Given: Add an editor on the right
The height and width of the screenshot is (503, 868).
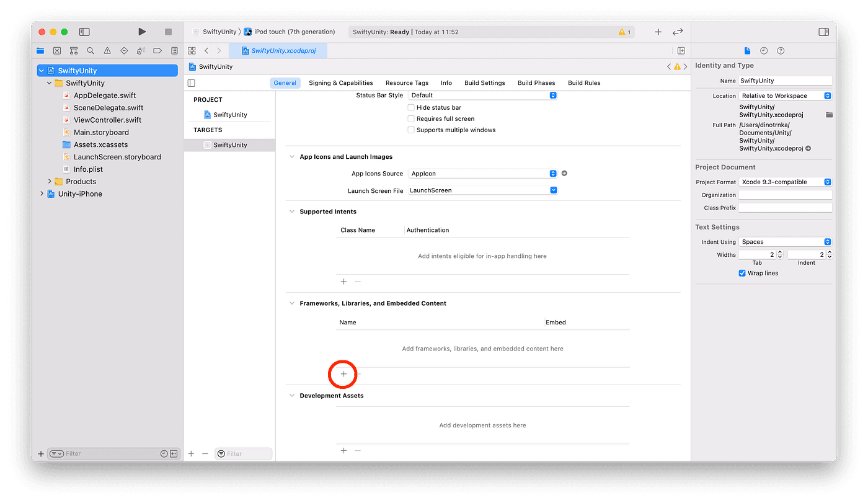Looking at the screenshot, I should (x=681, y=51).
